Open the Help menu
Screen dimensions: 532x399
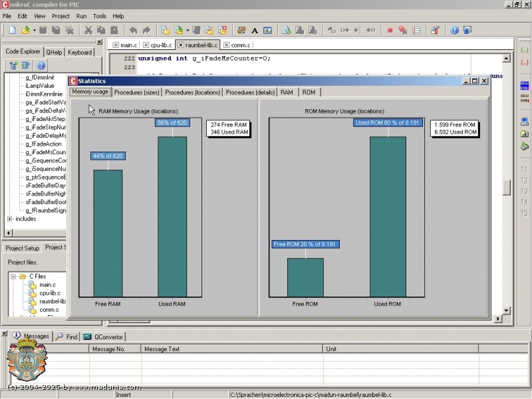pos(118,16)
